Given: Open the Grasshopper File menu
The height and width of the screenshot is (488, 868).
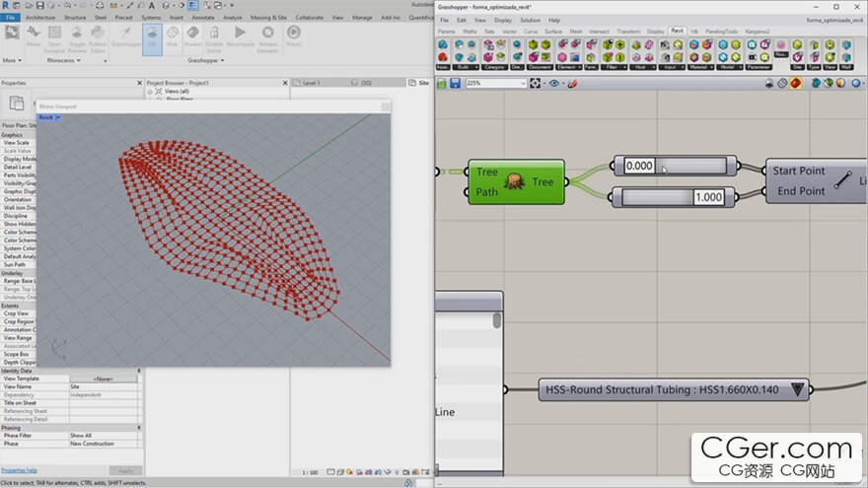Looking at the screenshot, I should click(444, 20).
